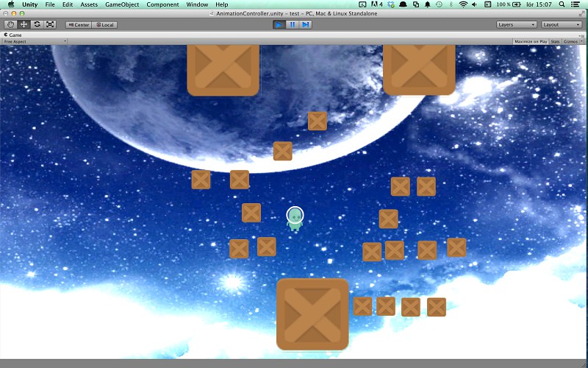Open the Layers dropdown

coord(517,25)
